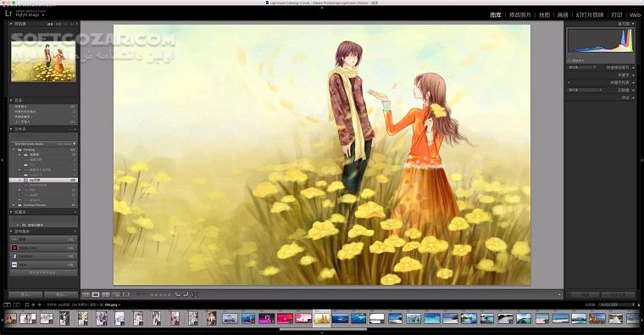Click the 导出 Export button
The height and width of the screenshot is (335, 644).
coord(61,295)
